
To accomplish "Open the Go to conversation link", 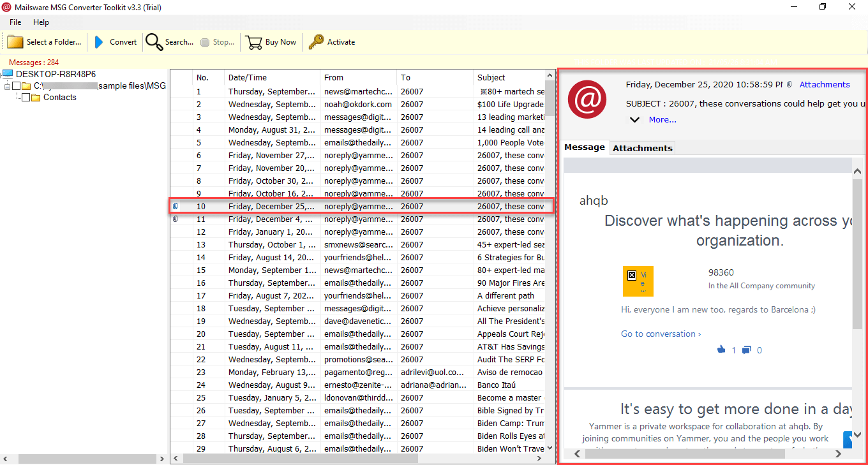I will coord(661,334).
